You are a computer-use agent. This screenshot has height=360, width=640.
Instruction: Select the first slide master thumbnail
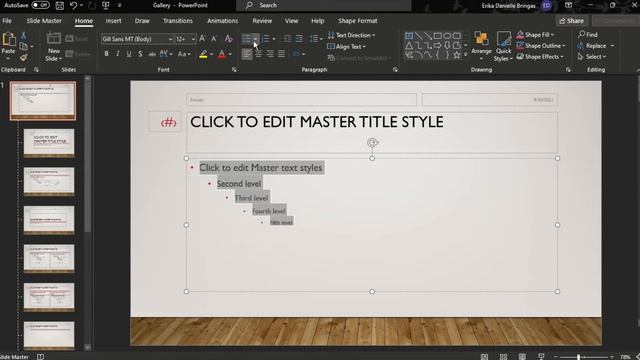click(43, 101)
